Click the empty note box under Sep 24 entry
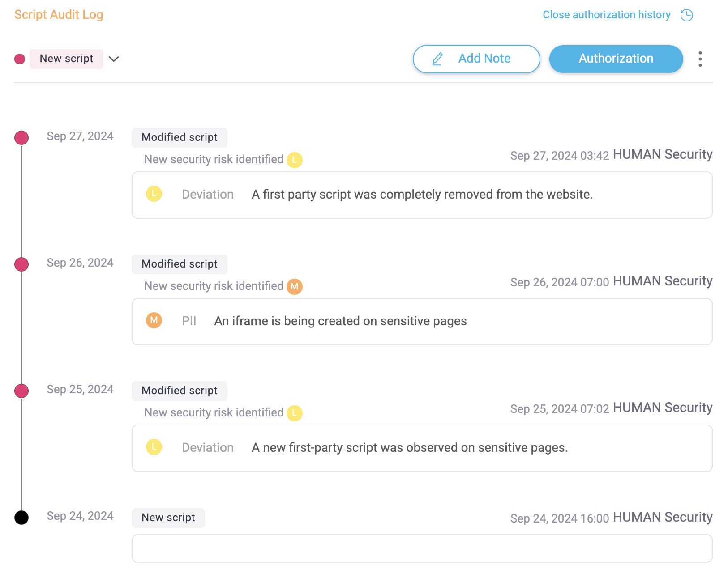Image resolution: width=728 pixels, height=578 pixels. click(422, 548)
